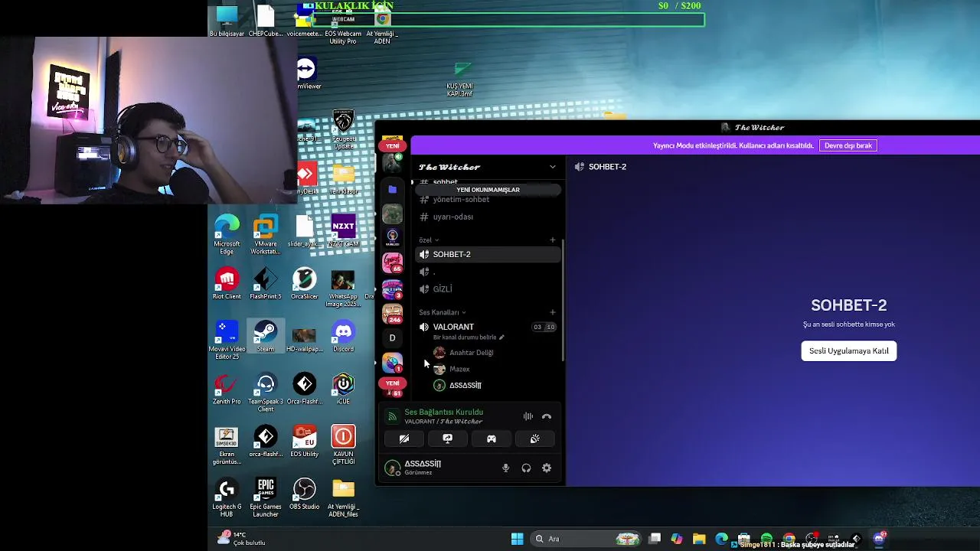Image resolution: width=980 pixels, height=551 pixels.
Task: Add a channel to özel category
Action: point(553,240)
